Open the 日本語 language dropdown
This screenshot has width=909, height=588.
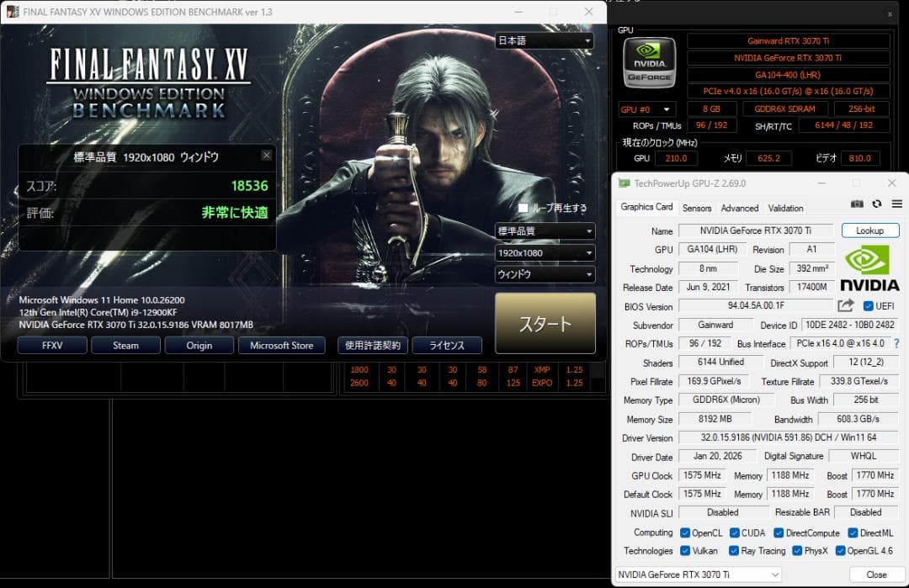pyautogui.click(x=545, y=40)
